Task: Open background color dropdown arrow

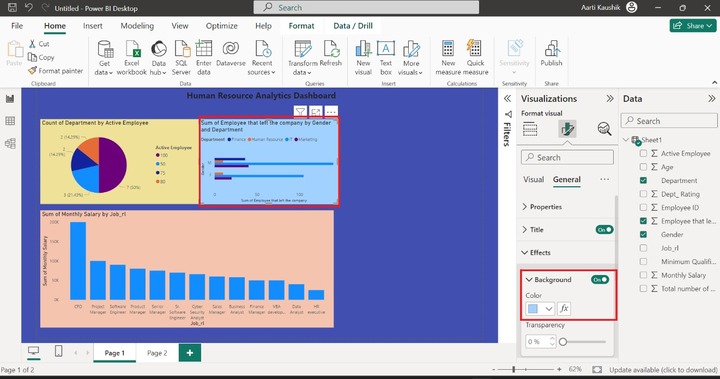Action: click(549, 309)
